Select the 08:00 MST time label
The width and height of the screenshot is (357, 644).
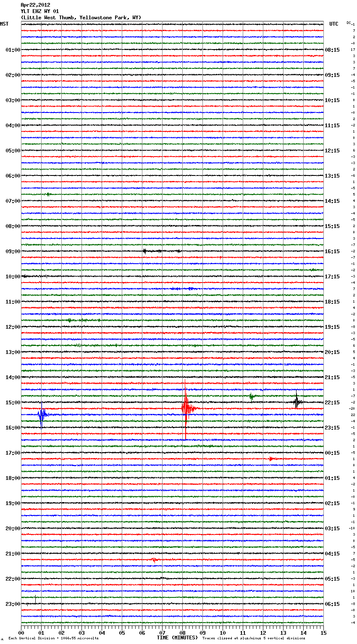13,226
